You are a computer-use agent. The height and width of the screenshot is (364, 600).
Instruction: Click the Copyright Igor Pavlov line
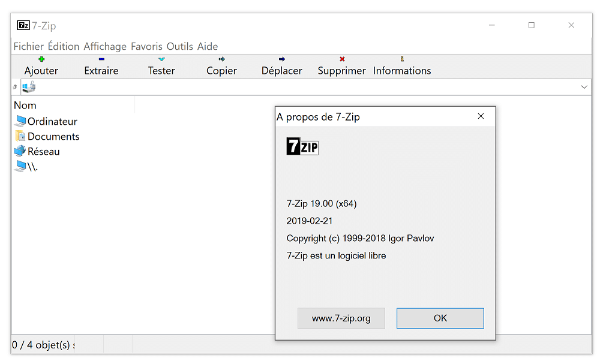coord(360,239)
